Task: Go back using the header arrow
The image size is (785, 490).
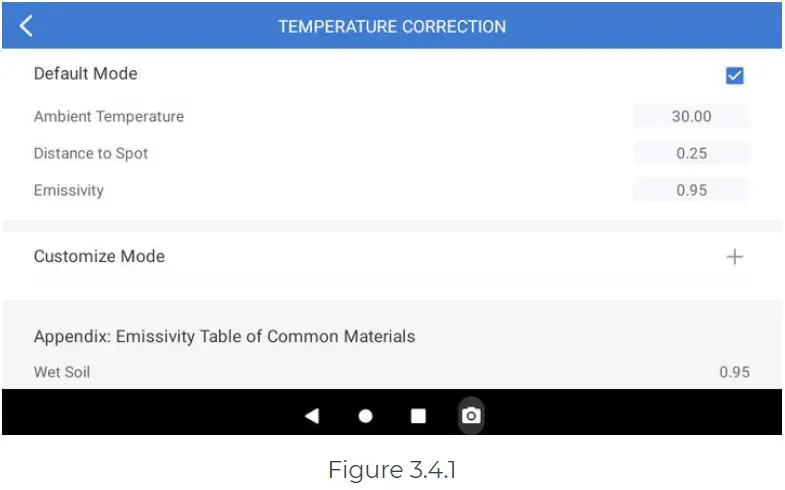Action: click(26, 27)
